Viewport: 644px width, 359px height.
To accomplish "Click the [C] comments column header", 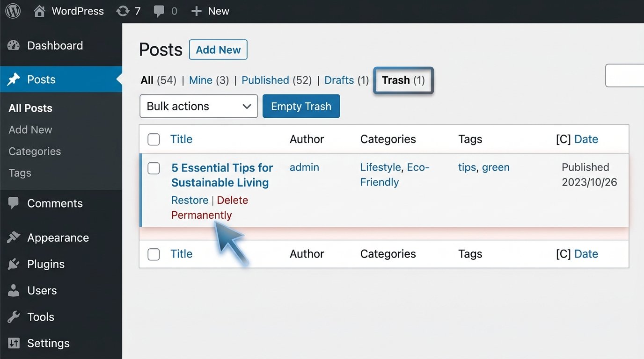I will point(563,139).
